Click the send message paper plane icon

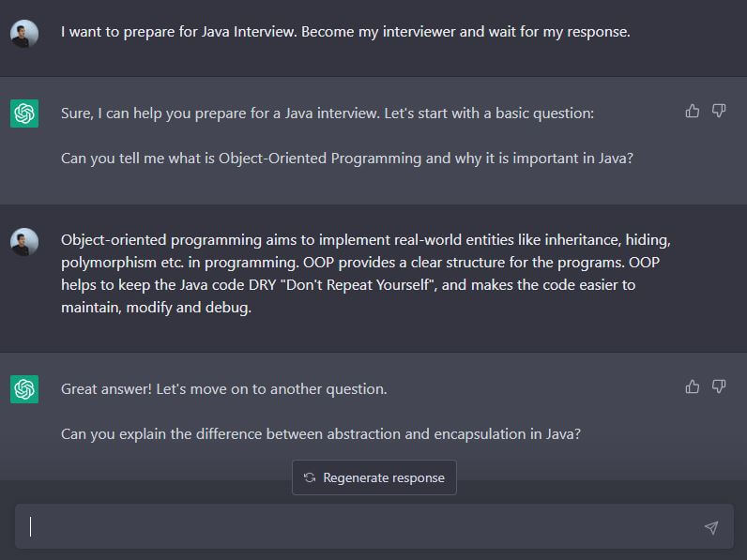pos(711,528)
